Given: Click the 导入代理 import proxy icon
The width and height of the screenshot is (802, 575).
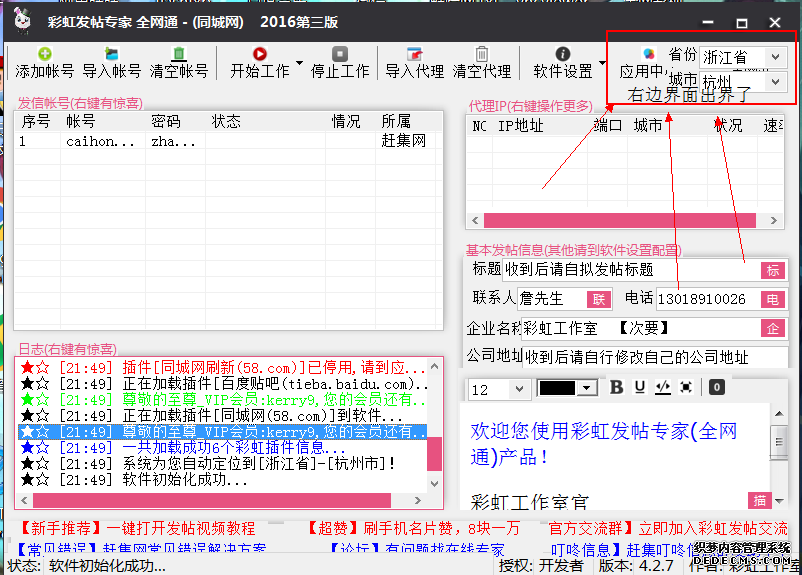Looking at the screenshot, I should pos(414,54).
